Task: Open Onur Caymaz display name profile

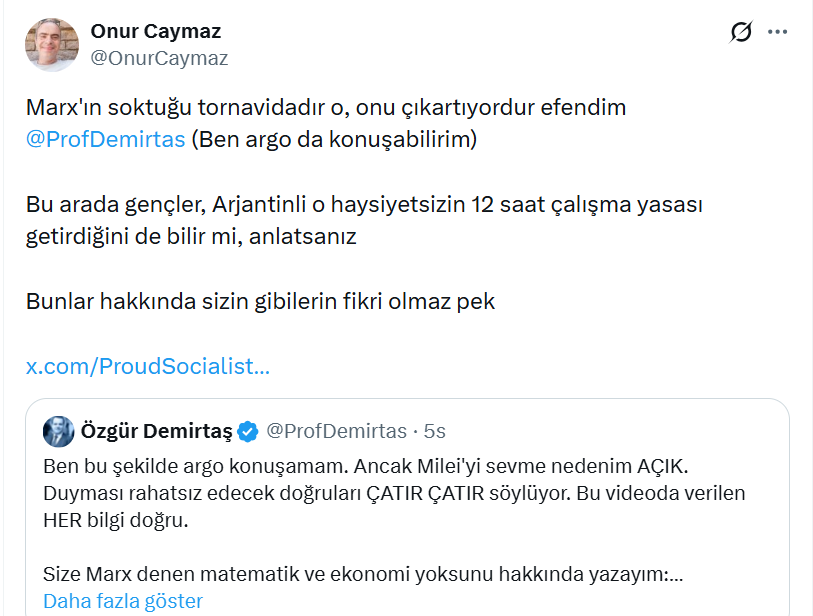Action: (155, 31)
